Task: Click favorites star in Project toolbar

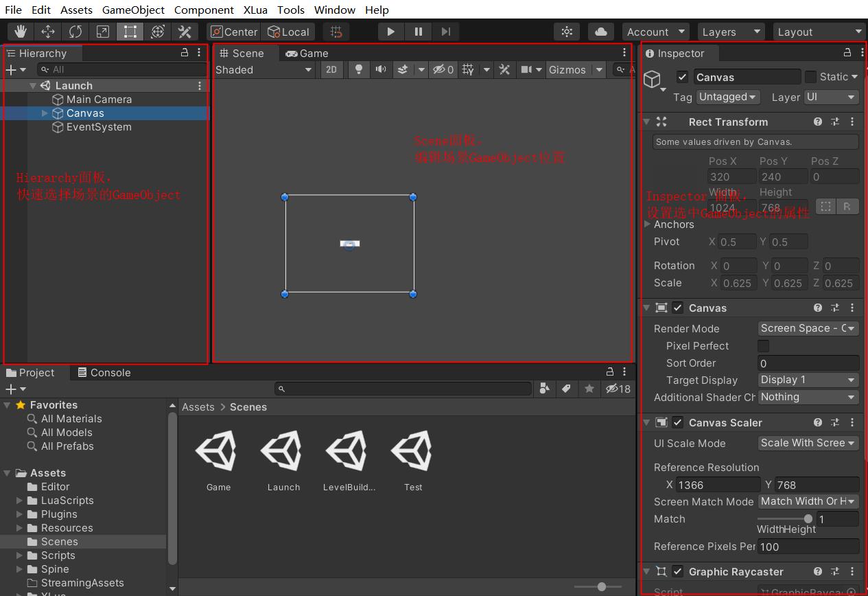Action: pyautogui.click(x=589, y=389)
